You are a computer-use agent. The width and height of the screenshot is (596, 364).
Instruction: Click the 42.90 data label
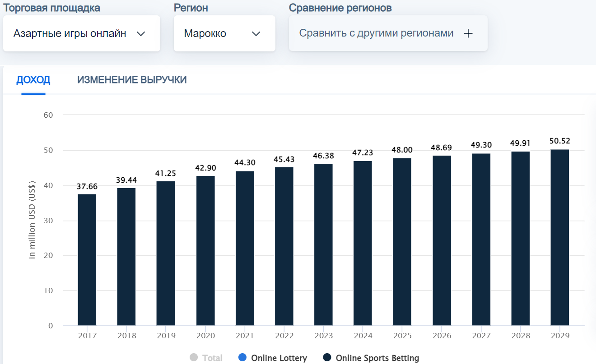[x=205, y=168]
